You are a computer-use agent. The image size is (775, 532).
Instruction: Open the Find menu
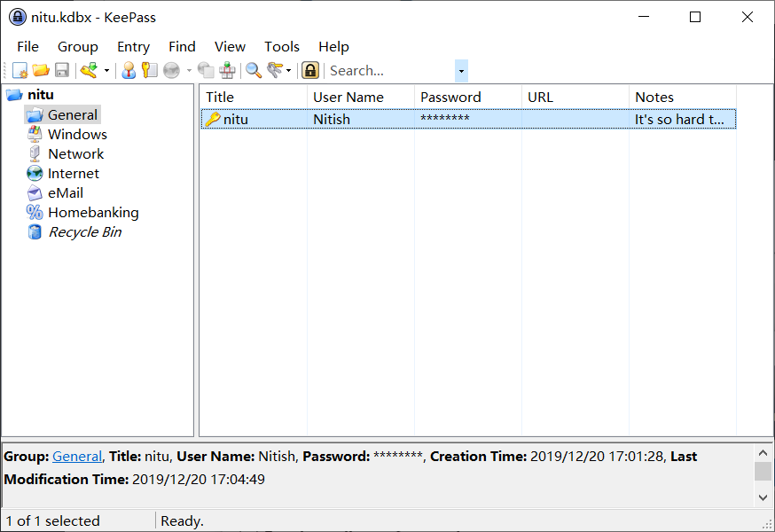[182, 46]
